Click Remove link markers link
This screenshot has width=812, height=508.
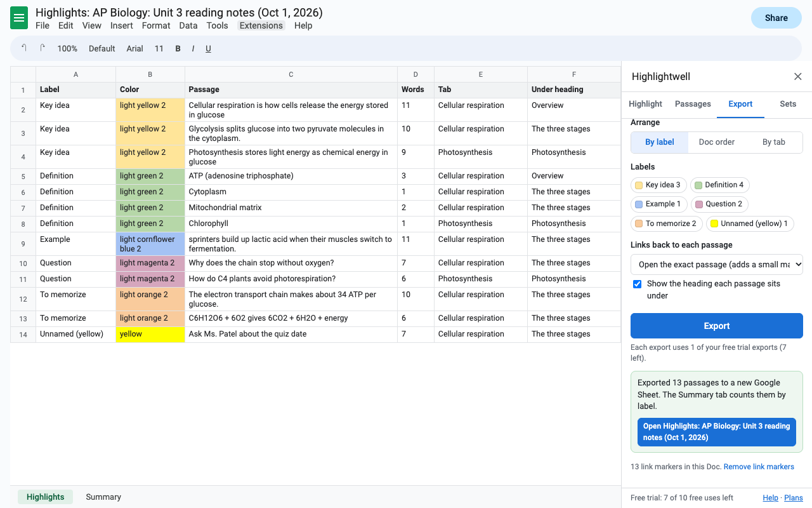(759, 467)
